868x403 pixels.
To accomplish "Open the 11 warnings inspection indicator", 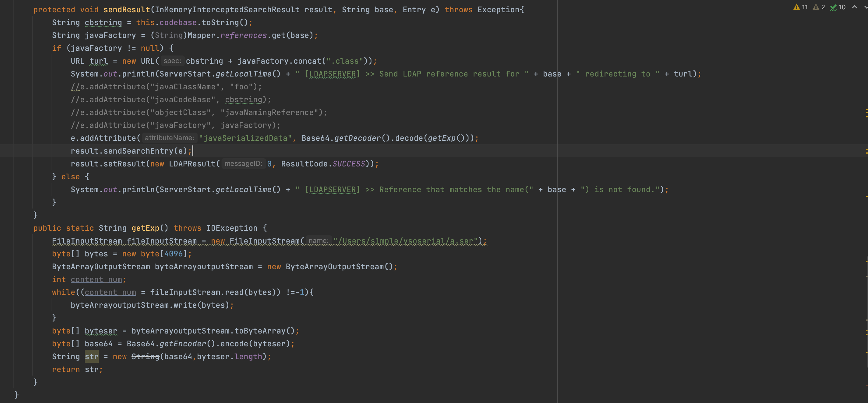I will 800,7.
